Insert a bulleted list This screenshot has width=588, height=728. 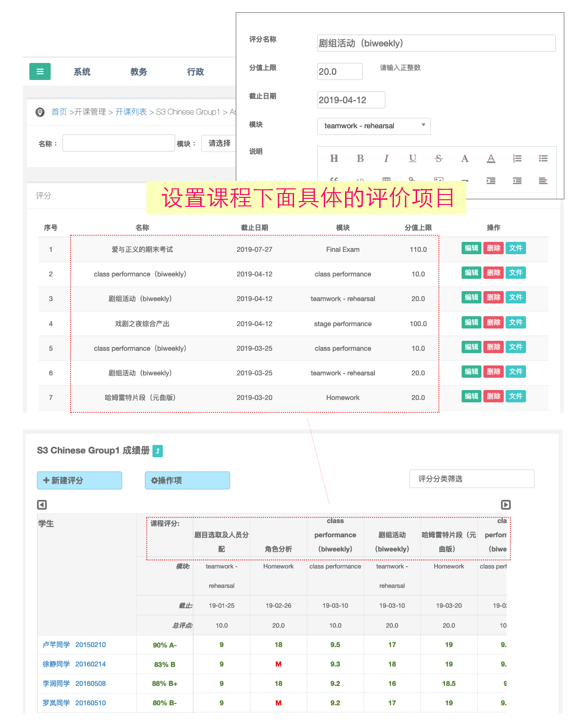pos(543,159)
